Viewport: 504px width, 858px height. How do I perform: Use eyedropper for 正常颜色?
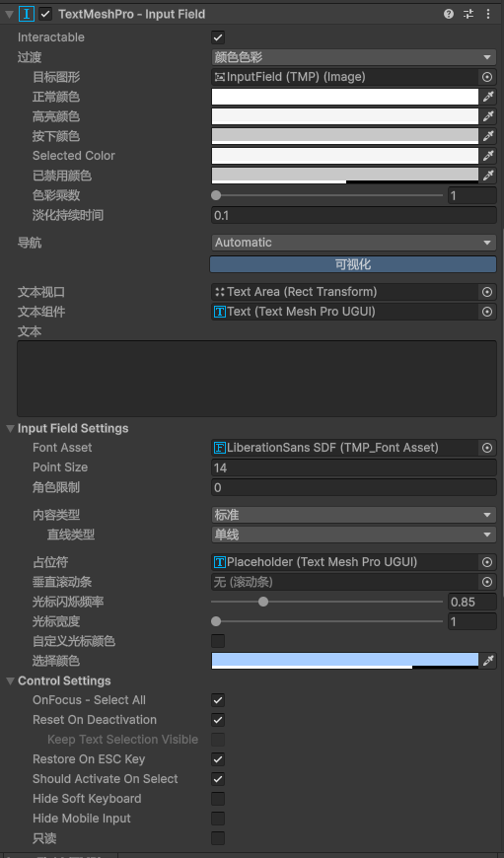tap(488, 97)
